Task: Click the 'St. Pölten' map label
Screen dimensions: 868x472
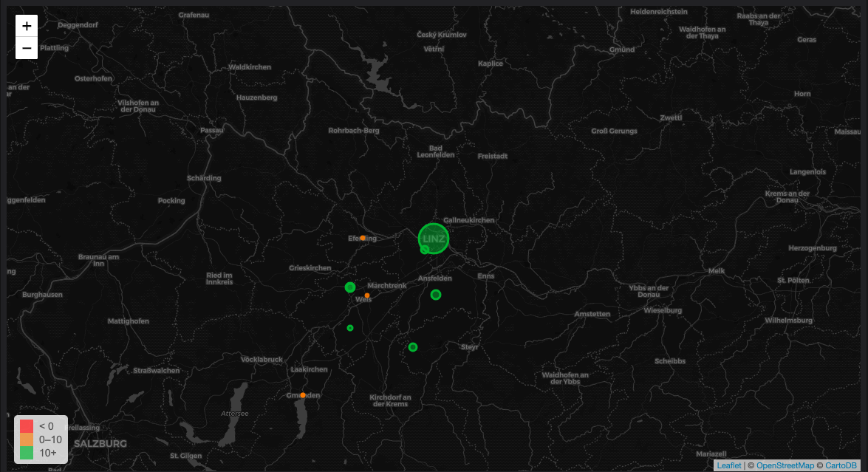Action: 793,280
